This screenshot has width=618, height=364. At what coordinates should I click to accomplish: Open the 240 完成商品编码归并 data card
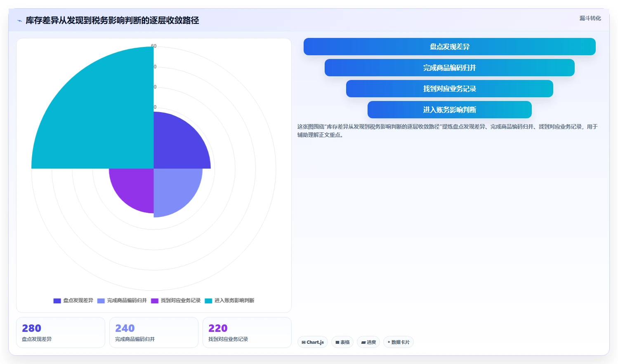(154, 332)
